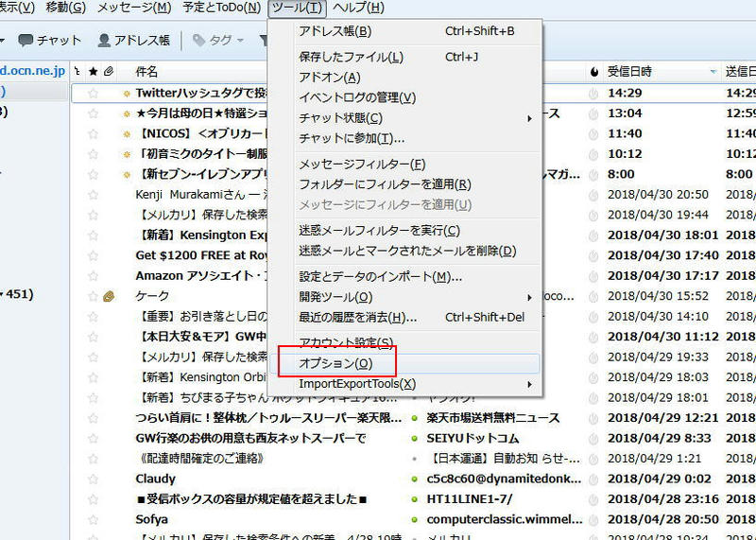
Task: Click attachment icon on ケーク message
Action: coord(109,296)
